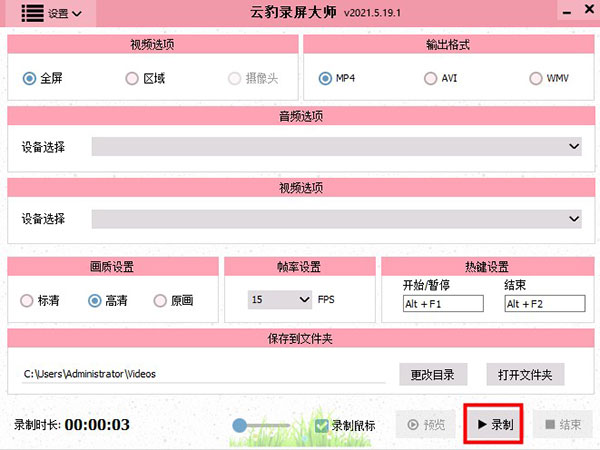Click the hamburger list icon beside 设置

[32, 13]
